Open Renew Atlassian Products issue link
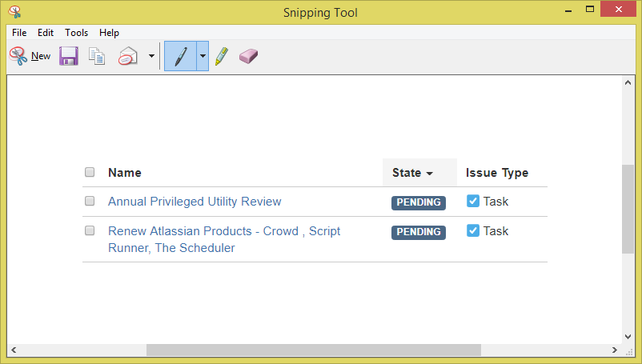Screen dimensions: 642x364 224,239
